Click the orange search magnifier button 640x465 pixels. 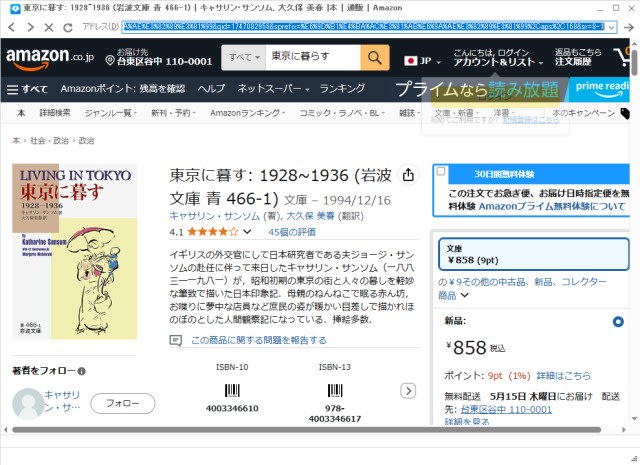374,58
